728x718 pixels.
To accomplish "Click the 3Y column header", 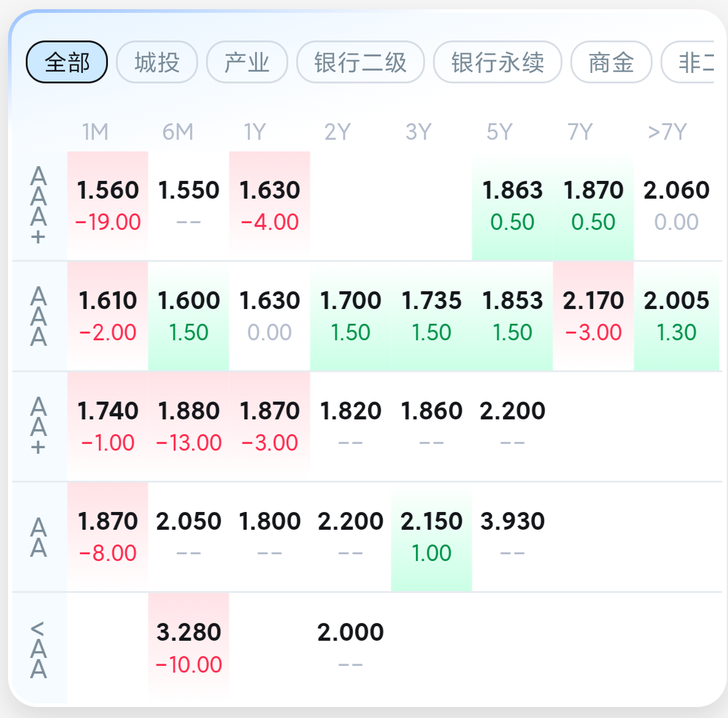I will [418, 132].
